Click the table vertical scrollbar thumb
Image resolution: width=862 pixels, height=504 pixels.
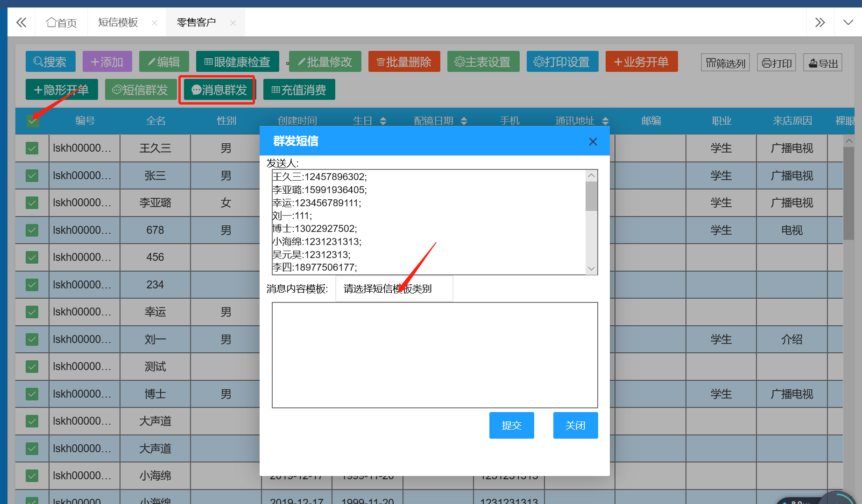tap(848, 193)
